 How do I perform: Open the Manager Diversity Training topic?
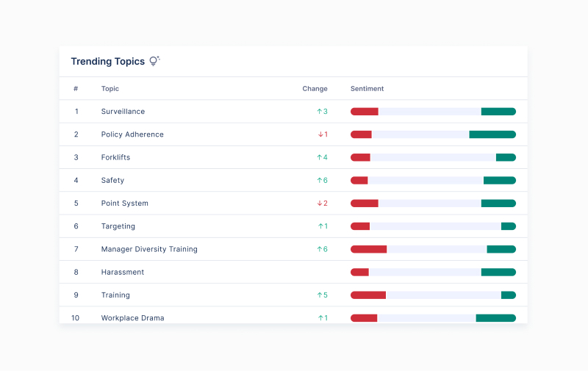(x=149, y=249)
